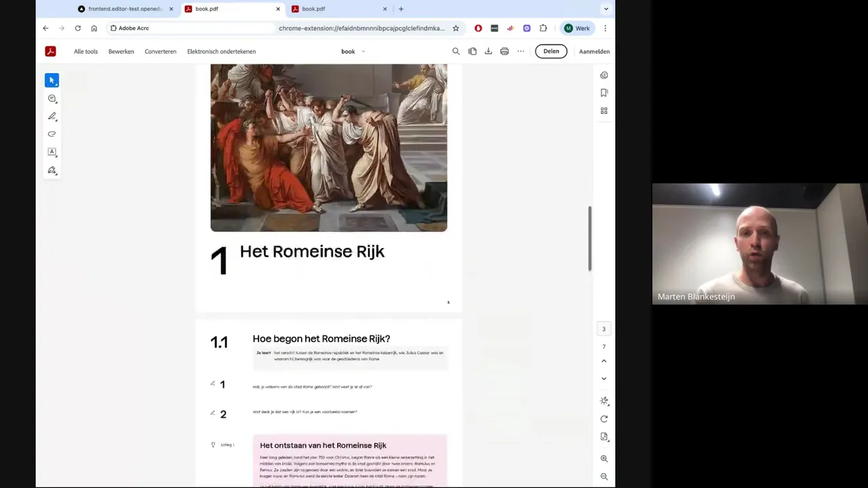This screenshot has height=488, width=868.
Task: Close the active book.pdf tab
Action: (278, 9)
